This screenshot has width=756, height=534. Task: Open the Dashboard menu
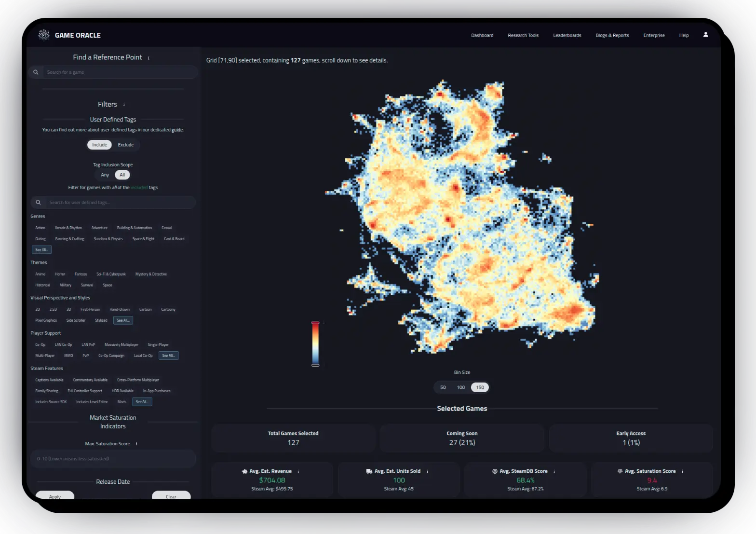tap(482, 35)
